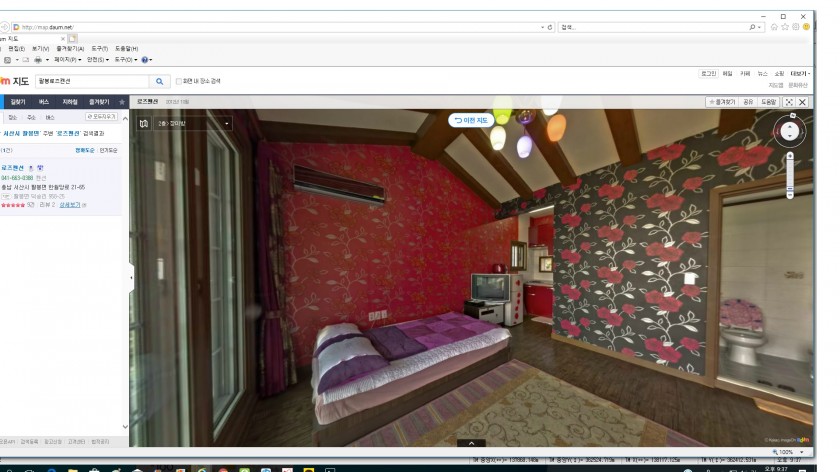The height and width of the screenshot is (472, 840).
Task: Click the blue help question-mark icon
Action: pyautogui.click(x=145, y=60)
